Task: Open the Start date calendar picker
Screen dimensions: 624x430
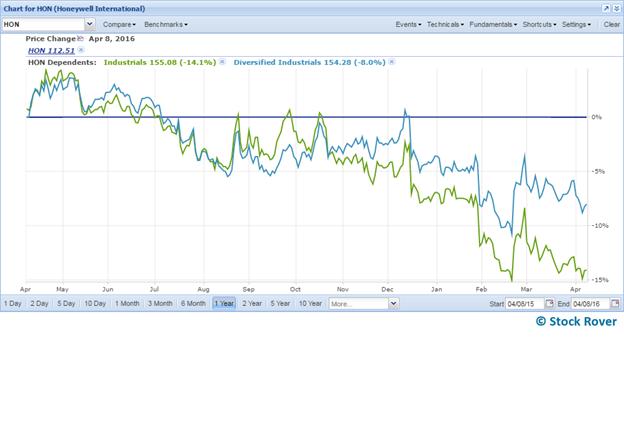Action: (x=549, y=304)
